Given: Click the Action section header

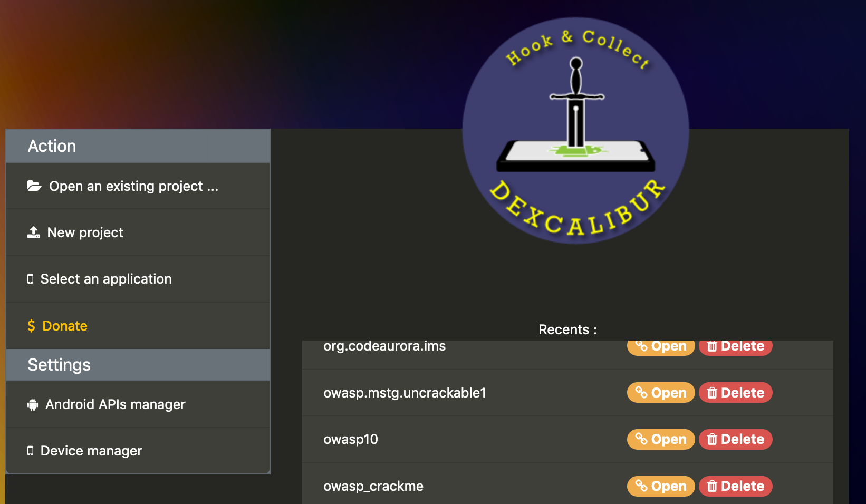Looking at the screenshot, I should click(138, 146).
